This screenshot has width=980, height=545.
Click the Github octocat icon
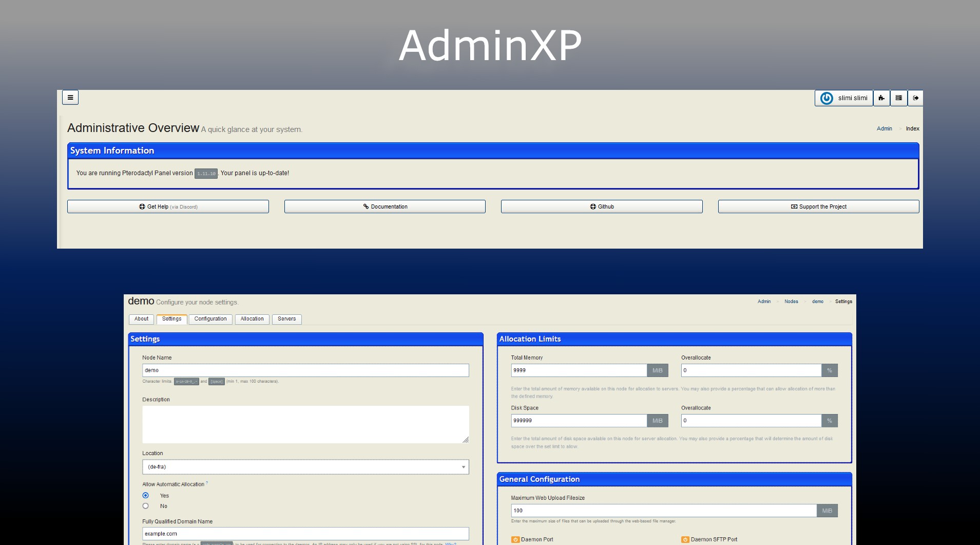[x=593, y=206]
